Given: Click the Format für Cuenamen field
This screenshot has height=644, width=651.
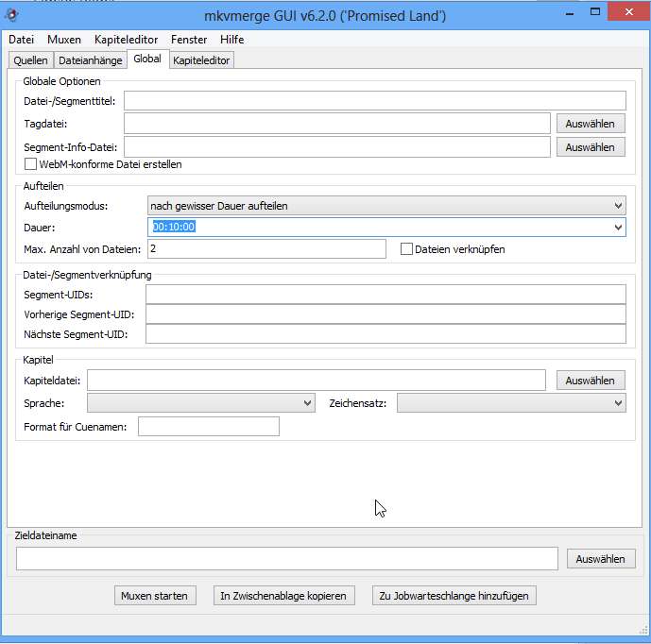Looking at the screenshot, I should pos(209,427).
